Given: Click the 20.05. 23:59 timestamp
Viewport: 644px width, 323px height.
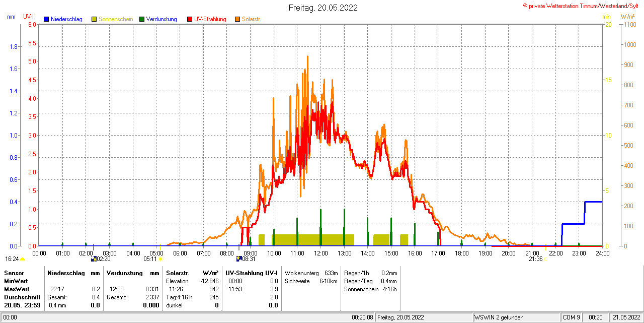Looking at the screenshot, I should coord(22,305).
